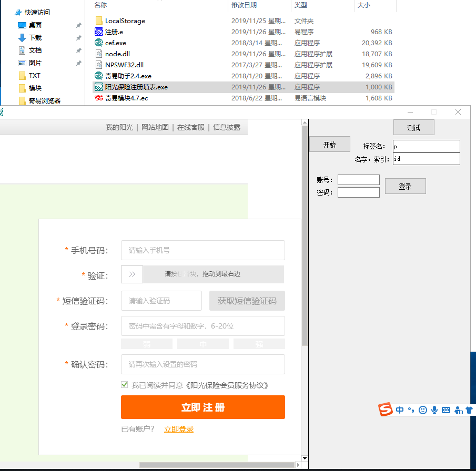Image resolution: width=476 pixels, height=471 pixels.
Task: Click scroll-right arrow of browser pane
Action: point(298,465)
